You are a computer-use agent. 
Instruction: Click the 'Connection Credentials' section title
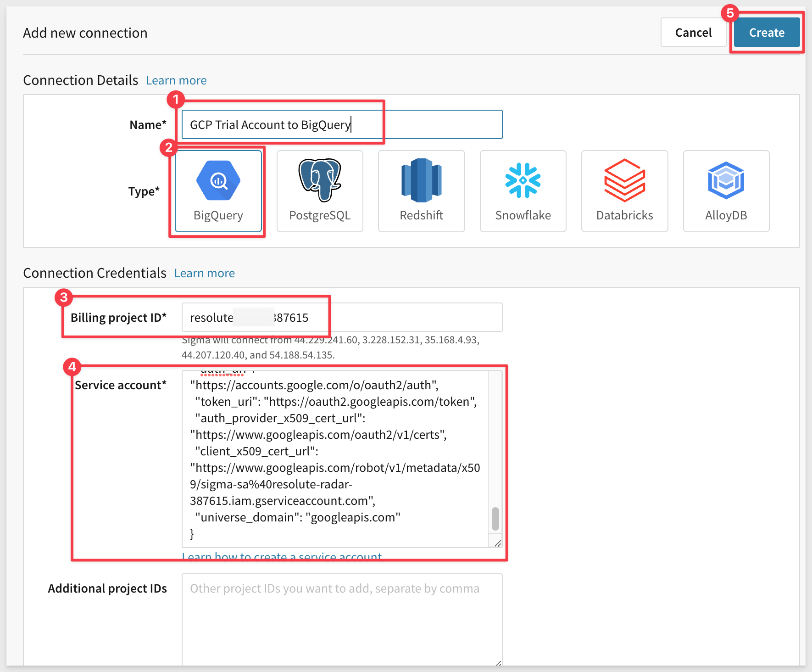[95, 273]
